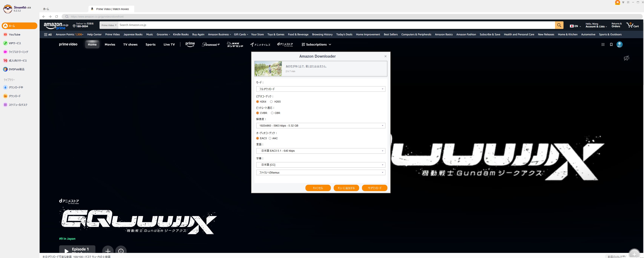Open DVDFab製品 sidebar entry
Screen dimensions: 644x258
click(x=14, y=69)
